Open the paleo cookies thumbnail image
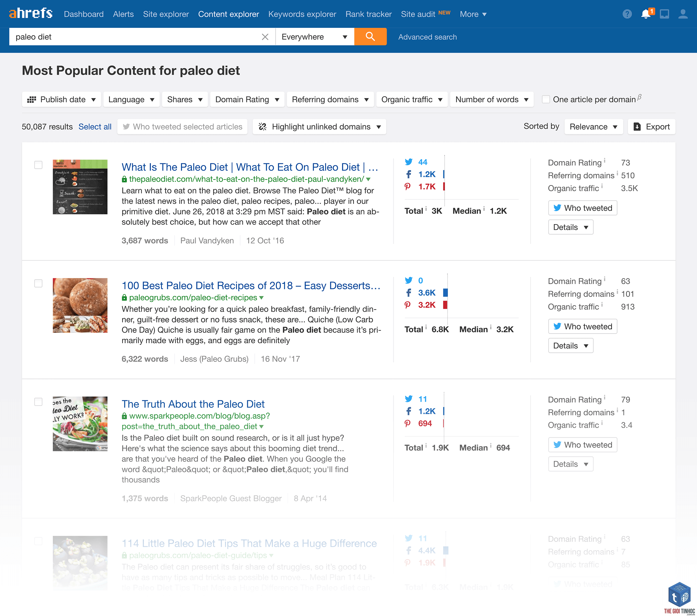 pos(80,305)
